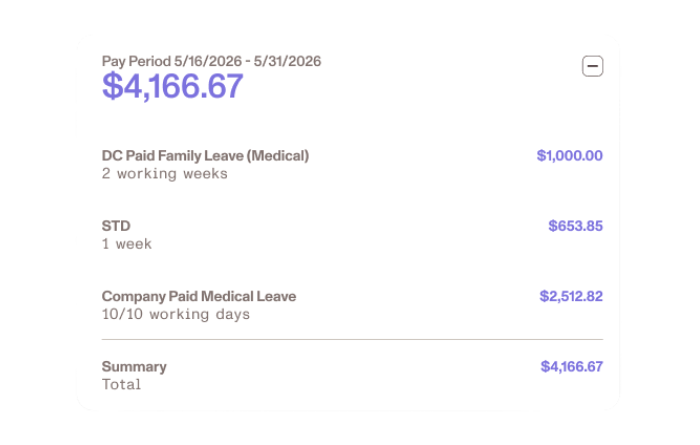Click the 5/31/2026 end date
The height and width of the screenshot is (445, 700).
(x=287, y=61)
